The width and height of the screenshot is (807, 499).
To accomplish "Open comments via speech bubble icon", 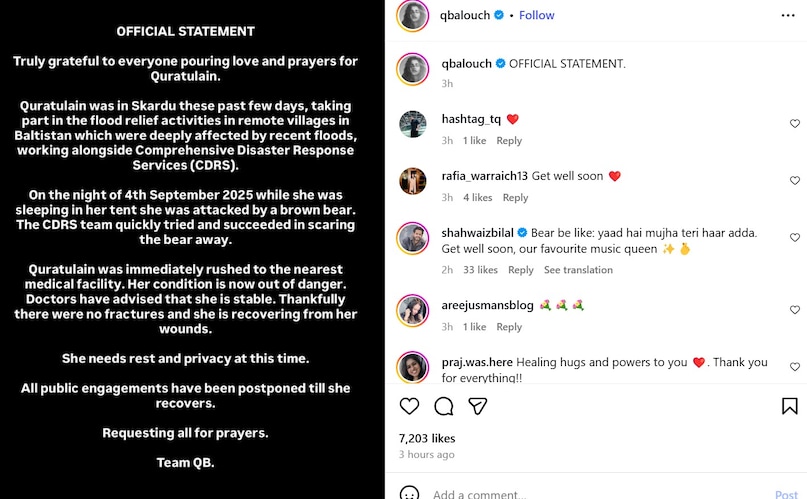I will point(444,406).
